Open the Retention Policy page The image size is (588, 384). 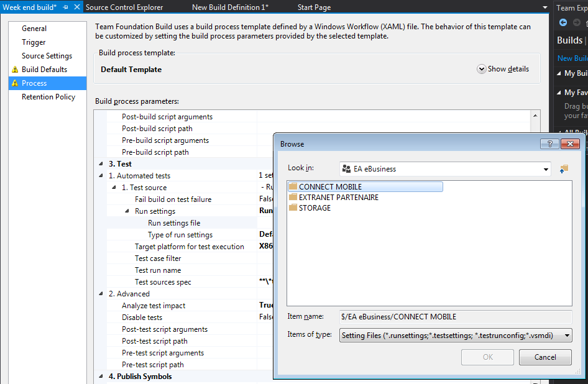[x=48, y=97]
